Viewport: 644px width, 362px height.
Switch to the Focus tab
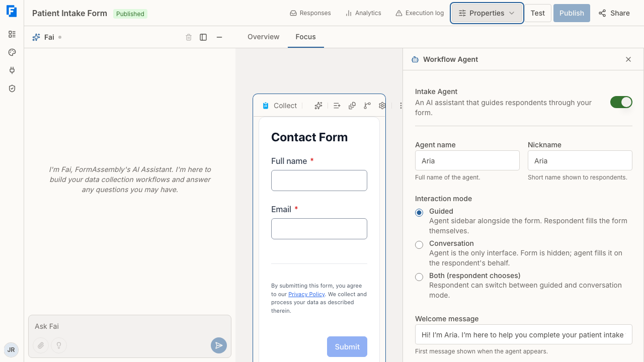(x=306, y=37)
